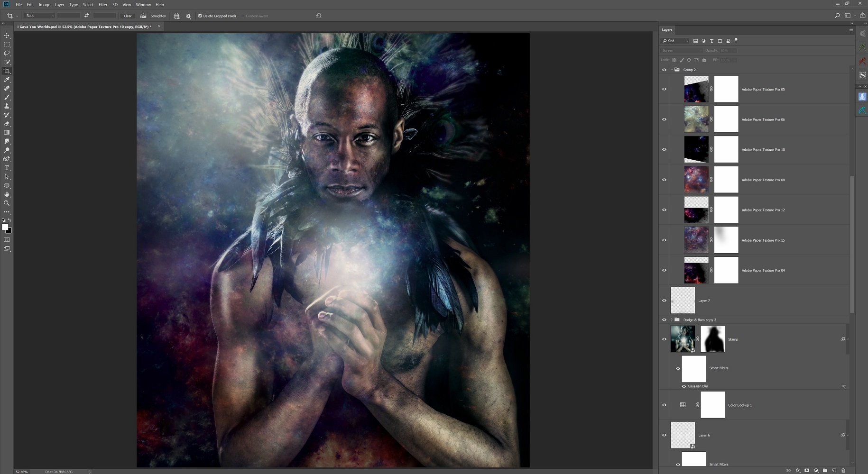
Task: Click the foreground color swatch
Action: pyautogui.click(x=5, y=227)
